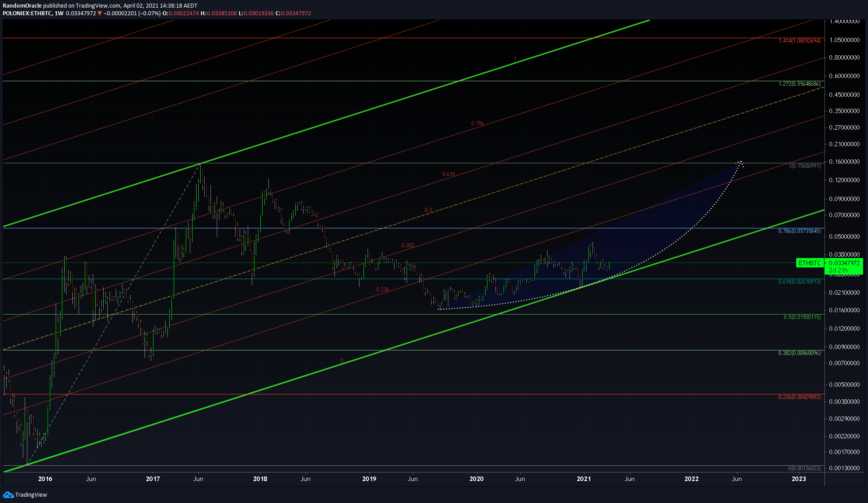Click the 0.09000000 price axis tick

(x=845, y=199)
